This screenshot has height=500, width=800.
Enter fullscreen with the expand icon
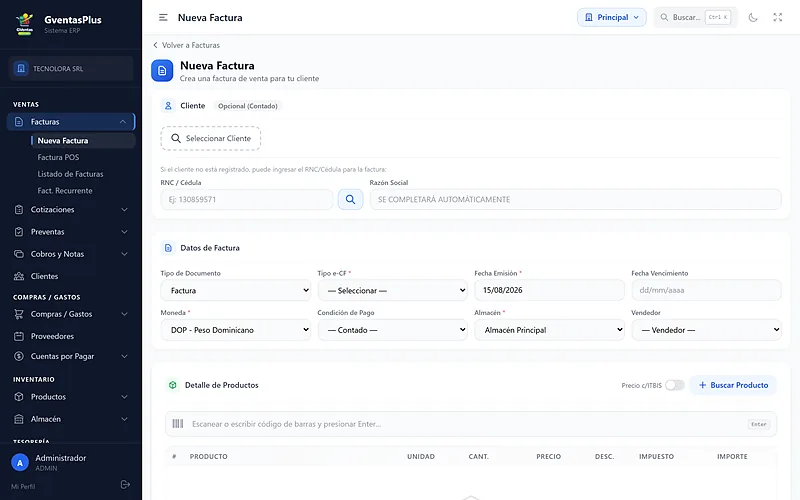tap(778, 17)
